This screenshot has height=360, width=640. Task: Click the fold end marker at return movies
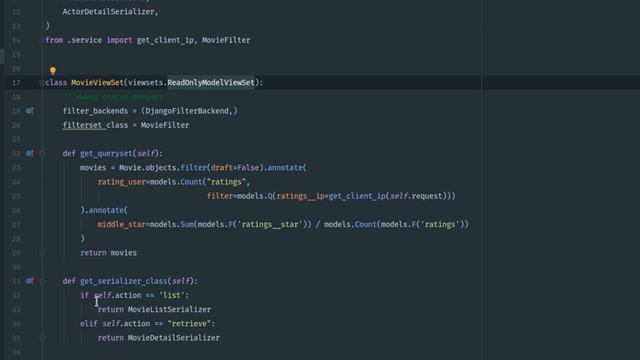pos(42,253)
